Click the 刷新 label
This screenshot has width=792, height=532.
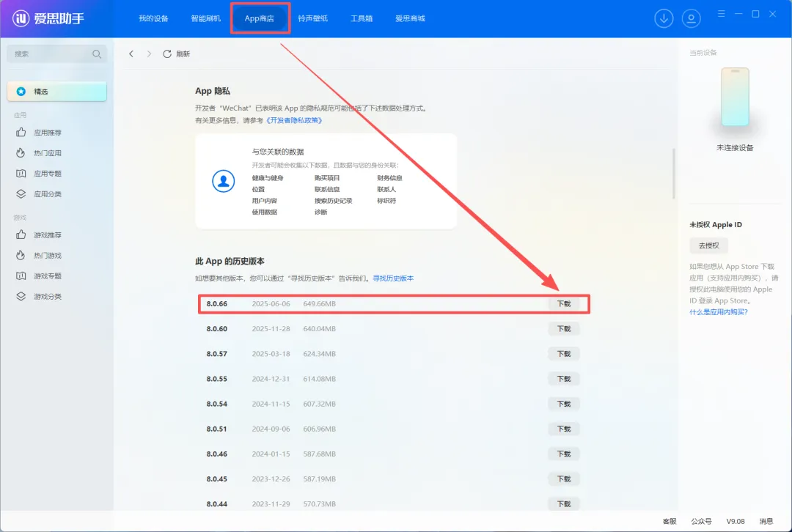tap(183, 54)
